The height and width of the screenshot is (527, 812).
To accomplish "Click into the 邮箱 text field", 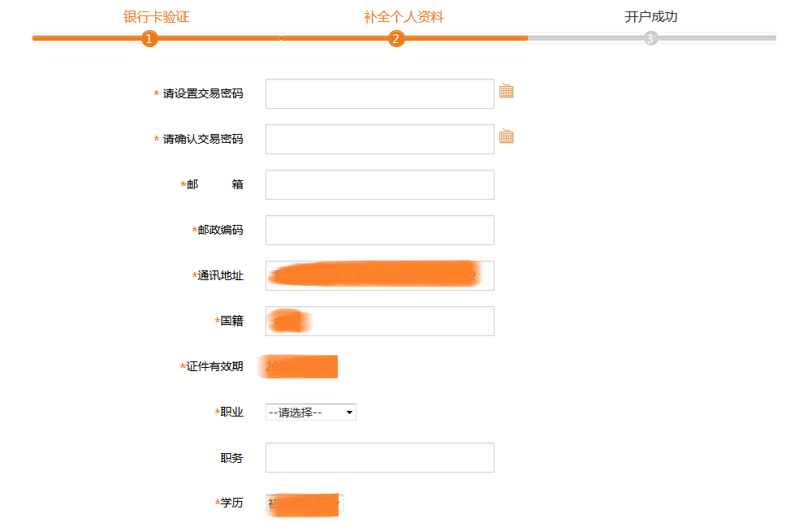I will 379,185.
